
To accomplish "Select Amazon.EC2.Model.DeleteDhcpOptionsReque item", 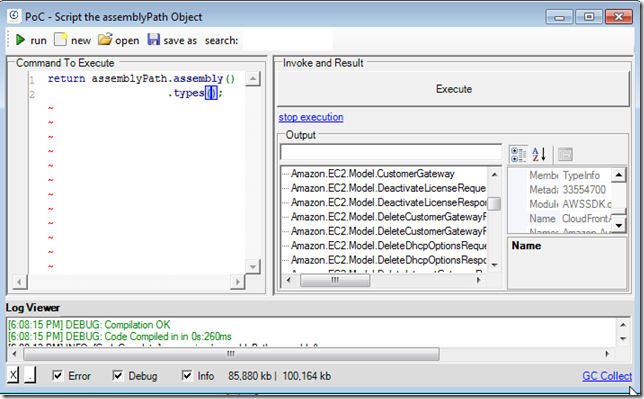I will 388,246.
